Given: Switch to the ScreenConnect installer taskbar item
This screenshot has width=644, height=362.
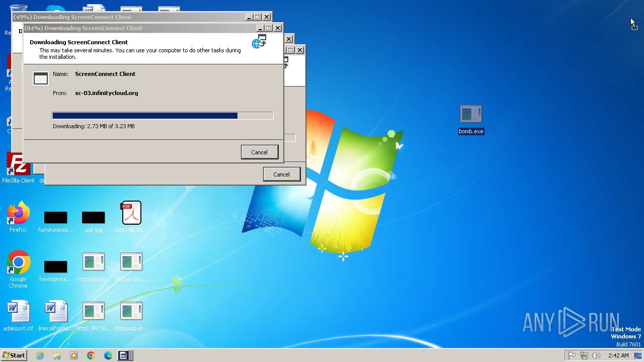Looking at the screenshot, I should pos(125,355).
